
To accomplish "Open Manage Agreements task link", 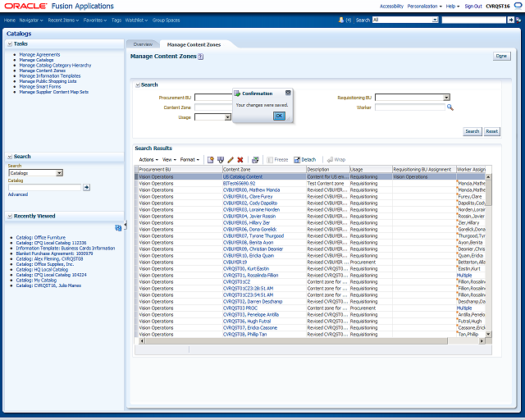I will point(39,55).
